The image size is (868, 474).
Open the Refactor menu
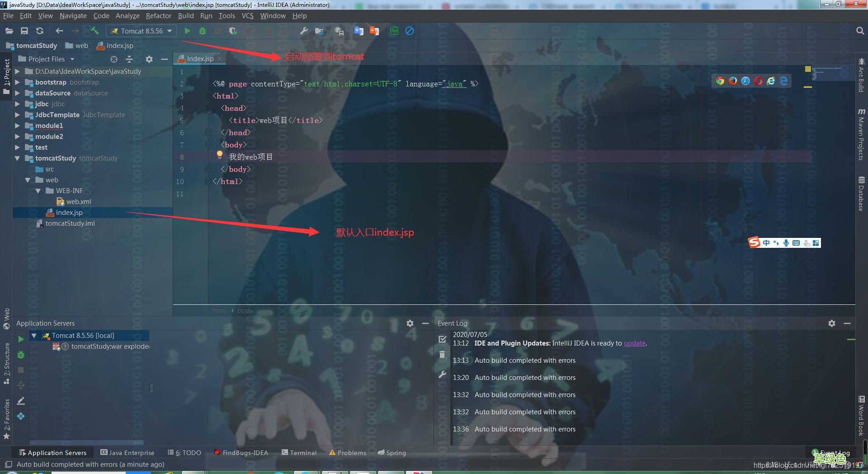click(158, 16)
